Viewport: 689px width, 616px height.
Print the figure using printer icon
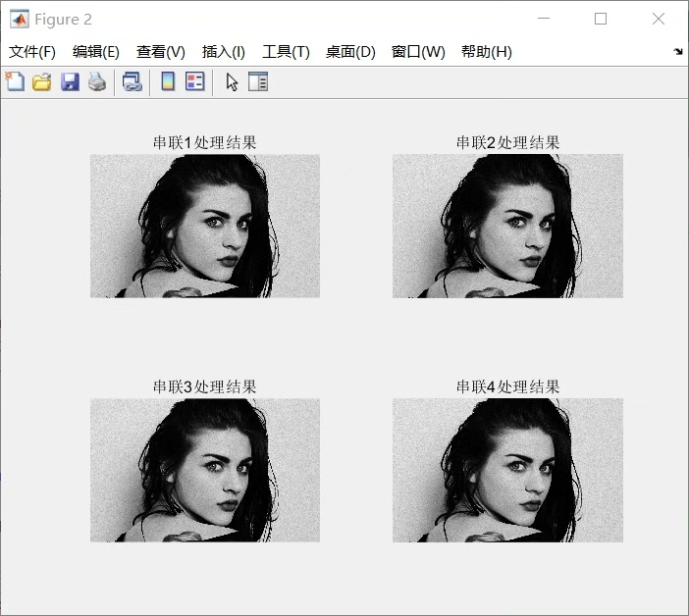click(x=97, y=82)
